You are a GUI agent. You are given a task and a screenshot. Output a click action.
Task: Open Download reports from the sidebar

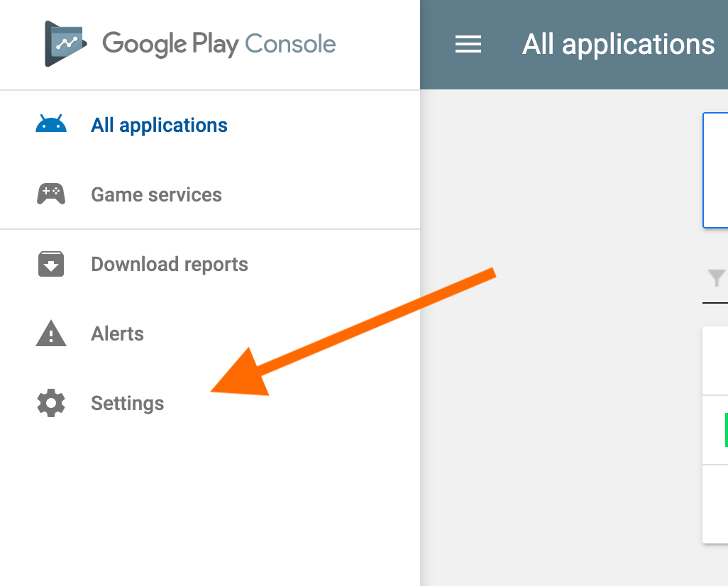[x=170, y=264]
